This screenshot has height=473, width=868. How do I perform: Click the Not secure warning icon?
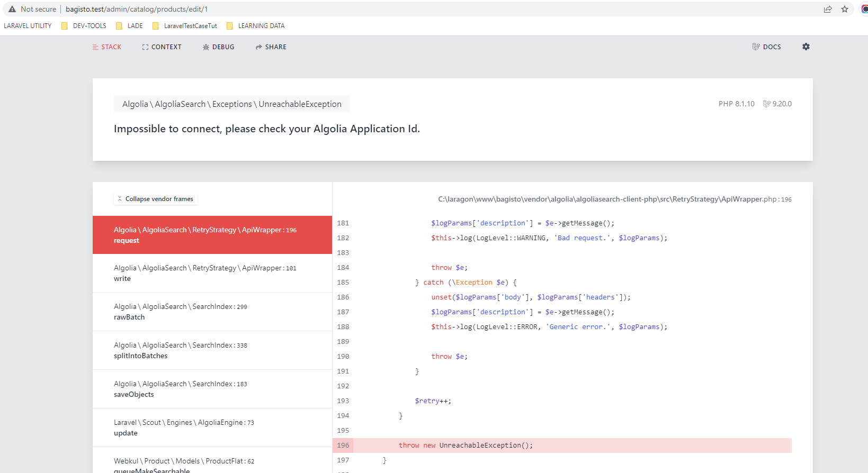click(x=12, y=9)
